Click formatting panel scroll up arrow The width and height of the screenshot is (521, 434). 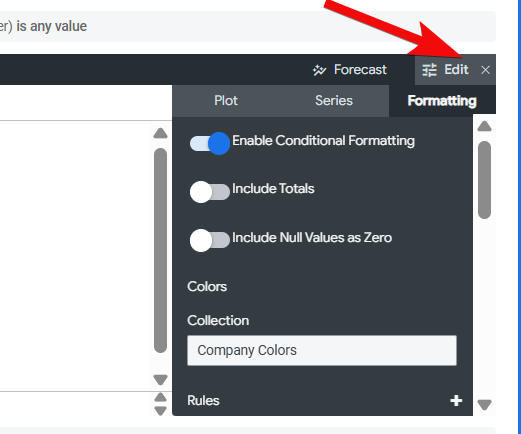click(x=484, y=126)
